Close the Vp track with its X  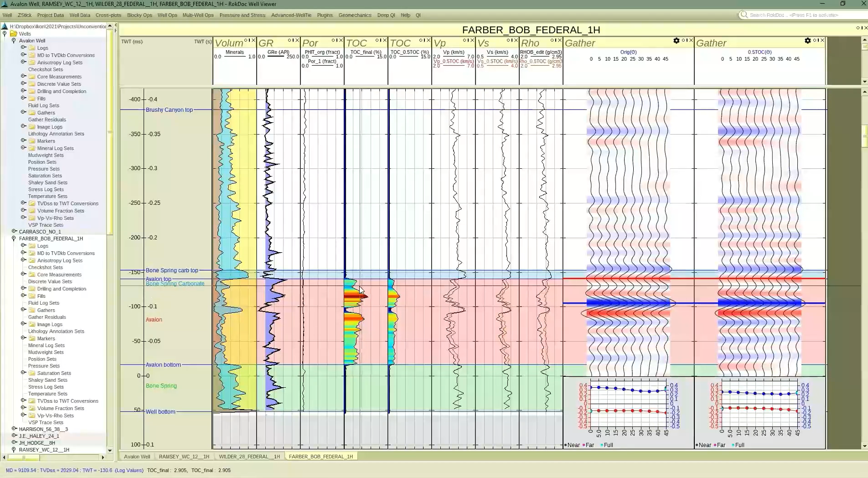pyautogui.click(x=472, y=40)
